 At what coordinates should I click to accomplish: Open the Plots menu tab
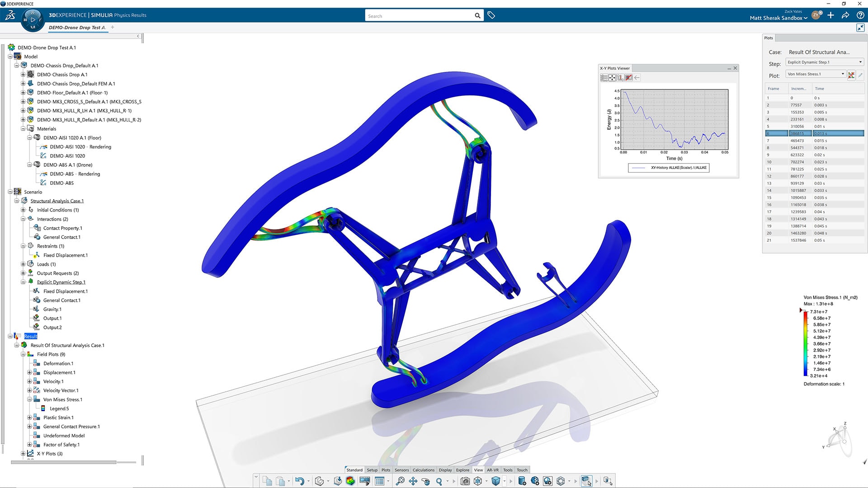click(385, 469)
